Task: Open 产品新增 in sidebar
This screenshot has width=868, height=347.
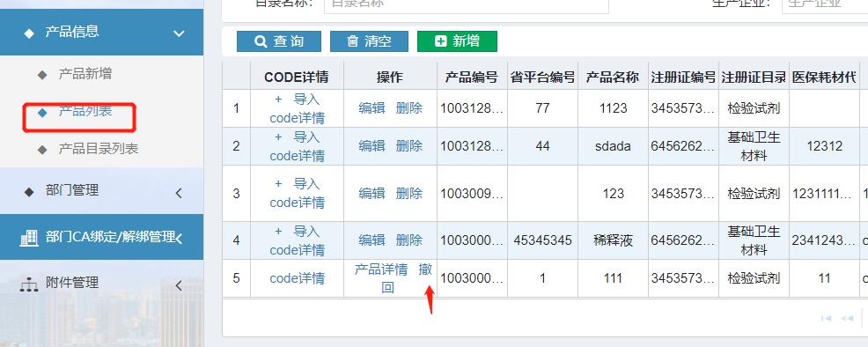Action: coord(85,74)
